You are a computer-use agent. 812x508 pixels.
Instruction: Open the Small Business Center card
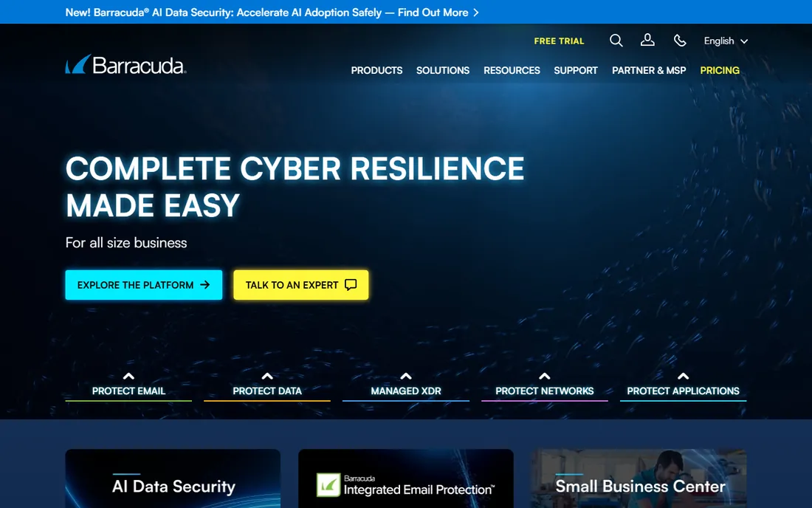[x=639, y=478]
